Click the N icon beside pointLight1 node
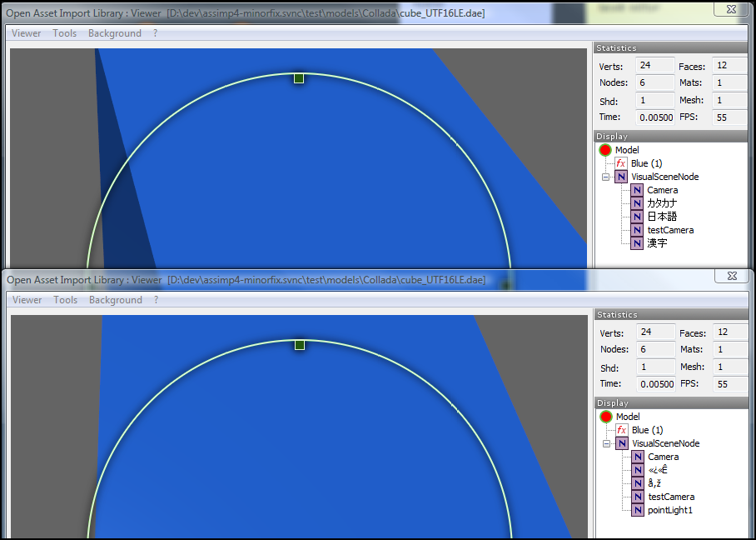 click(638, 510)
